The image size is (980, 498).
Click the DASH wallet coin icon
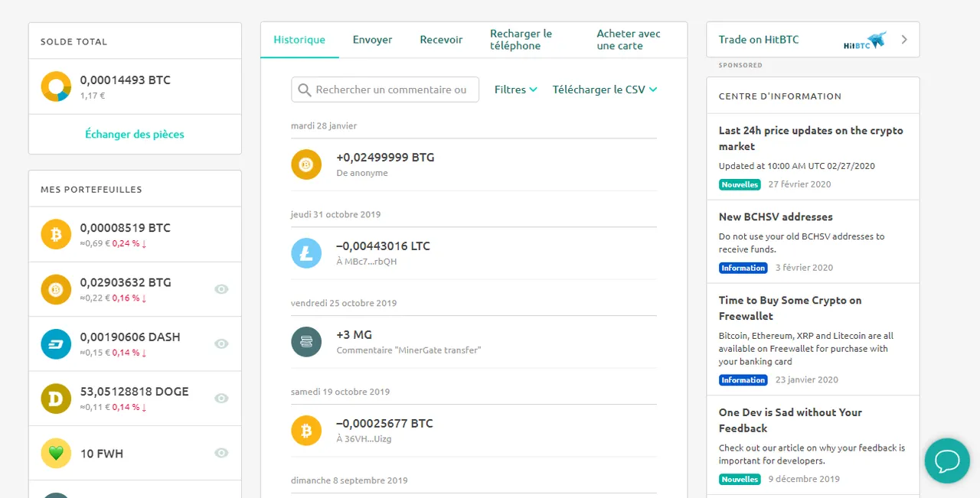pyautogui.click(x=56, y=344)
